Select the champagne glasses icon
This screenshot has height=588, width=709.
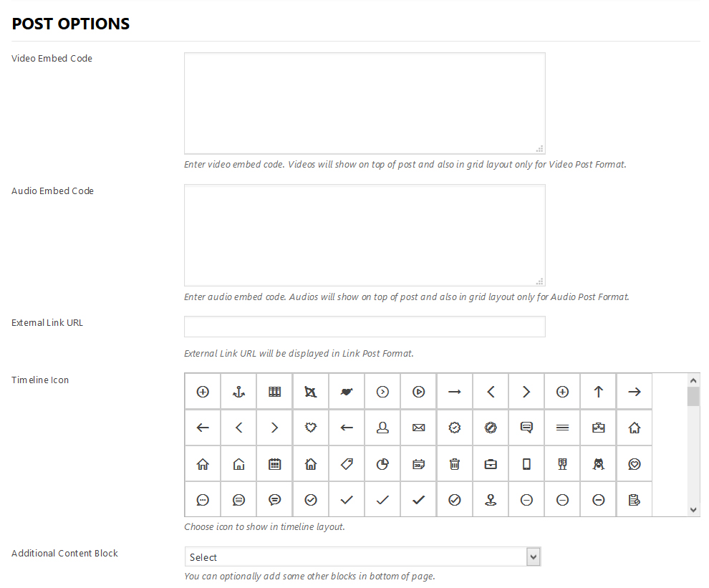[562, 464]
